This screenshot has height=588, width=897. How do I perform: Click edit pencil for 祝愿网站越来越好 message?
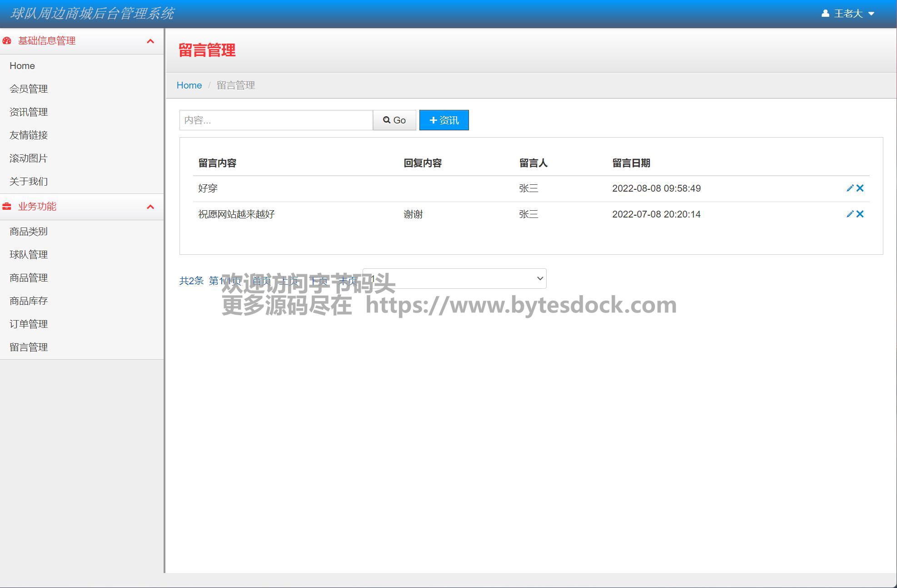coord(850,214)
